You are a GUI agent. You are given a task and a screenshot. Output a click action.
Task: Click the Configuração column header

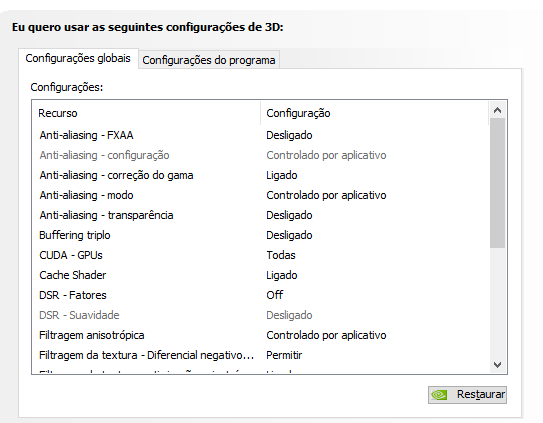pyautogui.click(x=374, y=113)
